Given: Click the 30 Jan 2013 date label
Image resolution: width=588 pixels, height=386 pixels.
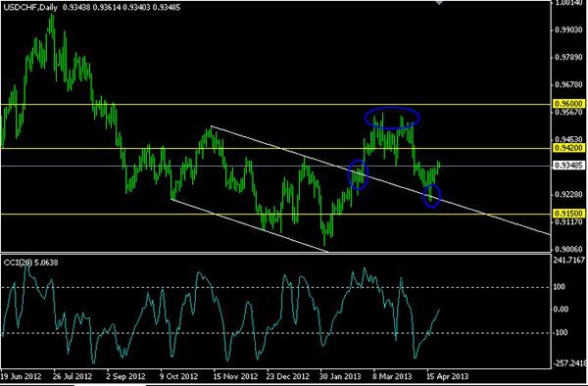Looking at the screenshot, I should (340, 376).
